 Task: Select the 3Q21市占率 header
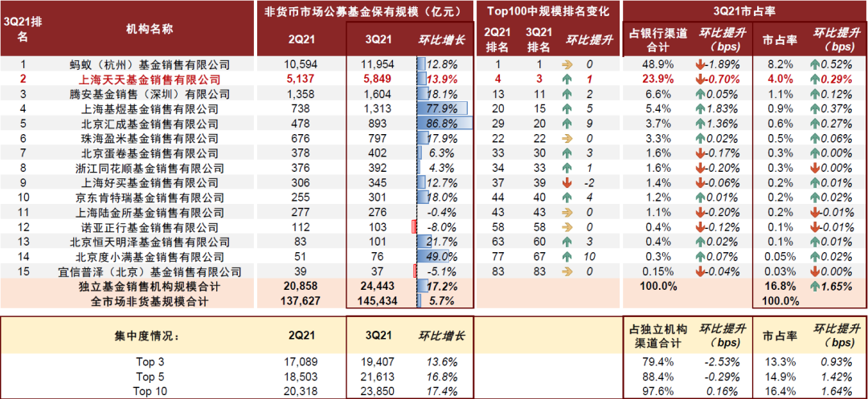tap(744, 10)
